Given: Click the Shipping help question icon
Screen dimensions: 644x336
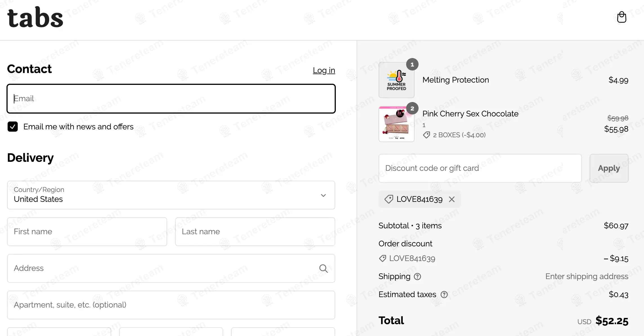Looking at the screenshot, I should (x=417, y=277).
